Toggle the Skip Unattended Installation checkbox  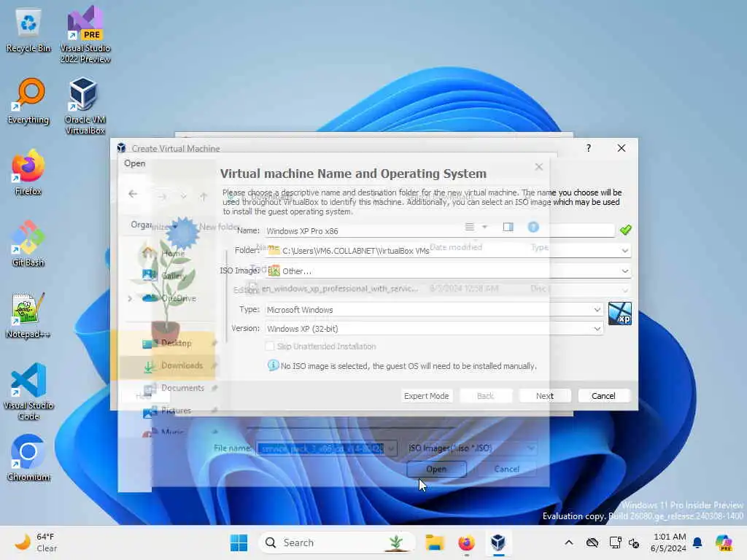[x=270, y=346]
